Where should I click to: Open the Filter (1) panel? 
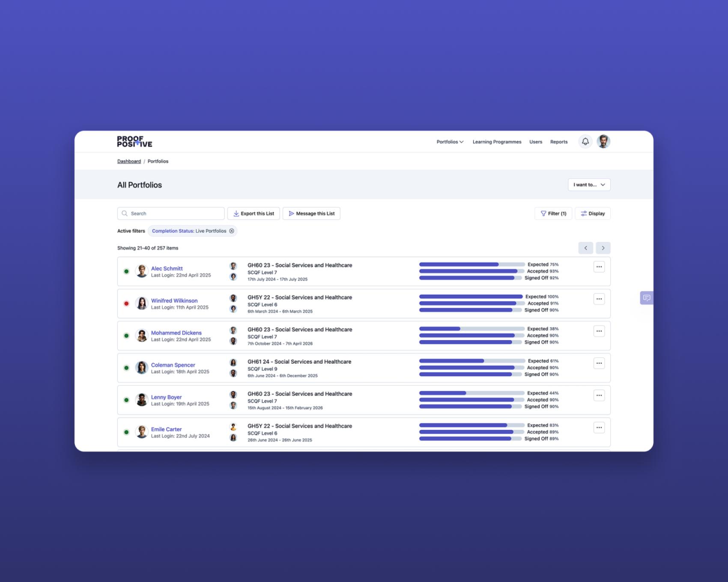click(553, 214)
